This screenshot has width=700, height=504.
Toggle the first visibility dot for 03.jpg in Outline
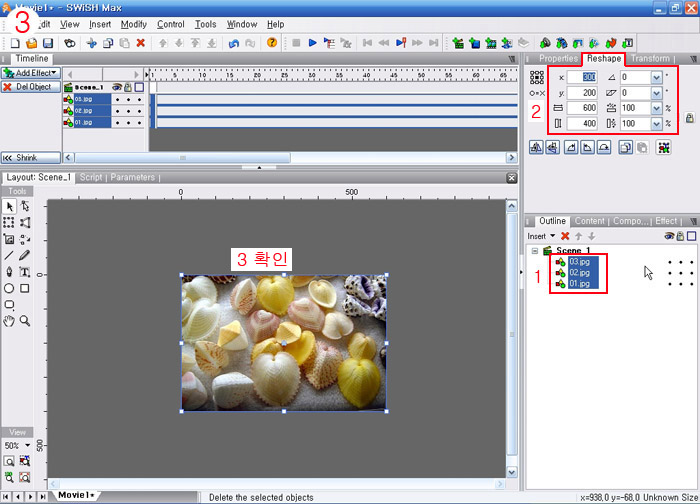coord(670,262)
